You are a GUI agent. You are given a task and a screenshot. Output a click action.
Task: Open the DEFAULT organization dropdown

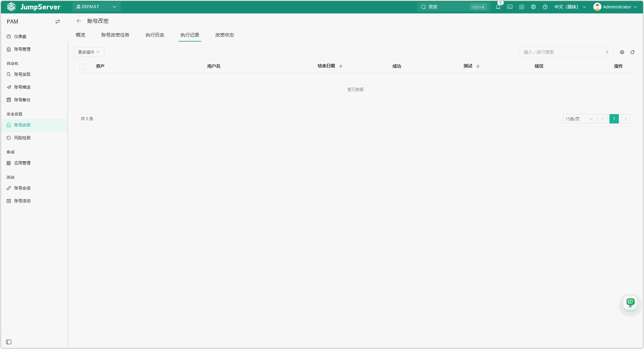pos(97,7)
